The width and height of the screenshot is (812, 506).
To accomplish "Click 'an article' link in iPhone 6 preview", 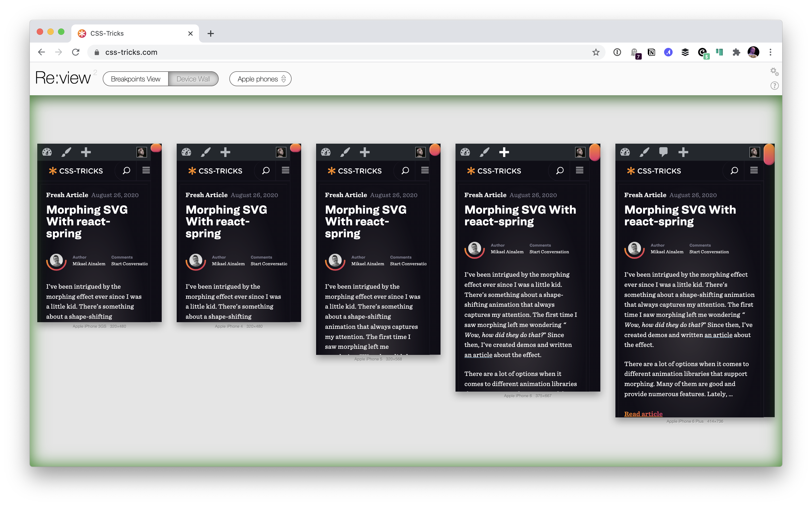I will 478,355.
